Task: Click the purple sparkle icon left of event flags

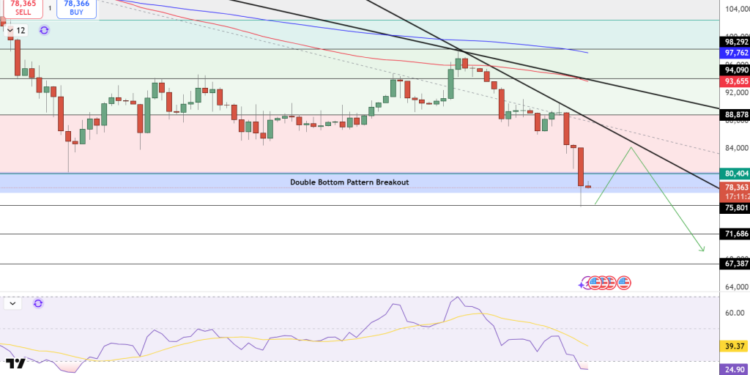Action: tap(582, 284)
